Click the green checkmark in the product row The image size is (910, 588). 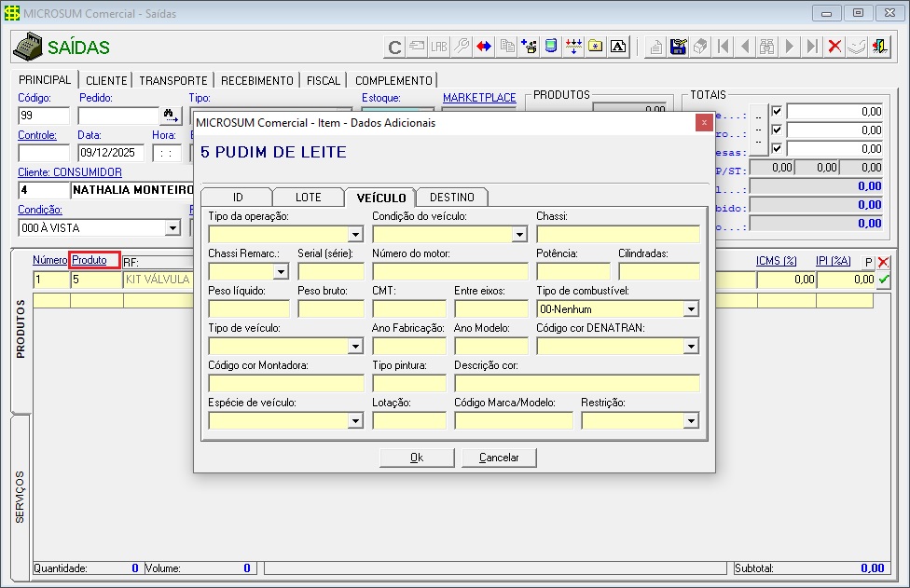pyautogui.click(x=883, y=280)
